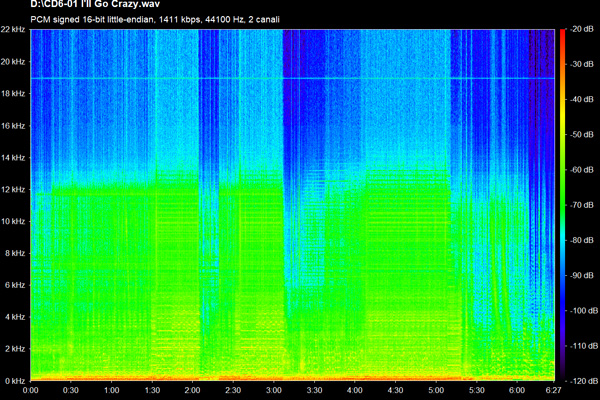
Task: Click the 'PCM signed 16-bit little-endian' format line
Action: pos(155,20)
